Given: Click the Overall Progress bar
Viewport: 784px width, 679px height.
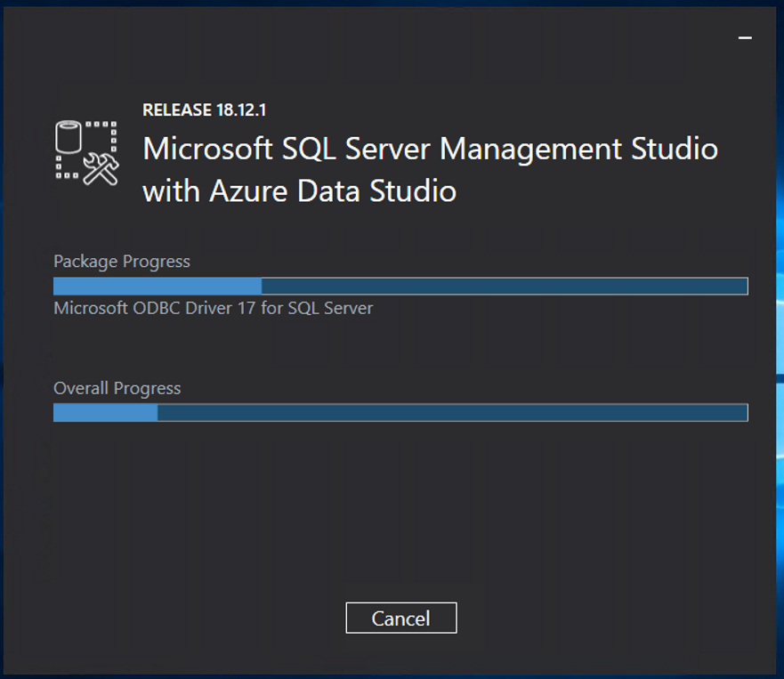Looking at the screenshot, I should (x=400, y=413).
